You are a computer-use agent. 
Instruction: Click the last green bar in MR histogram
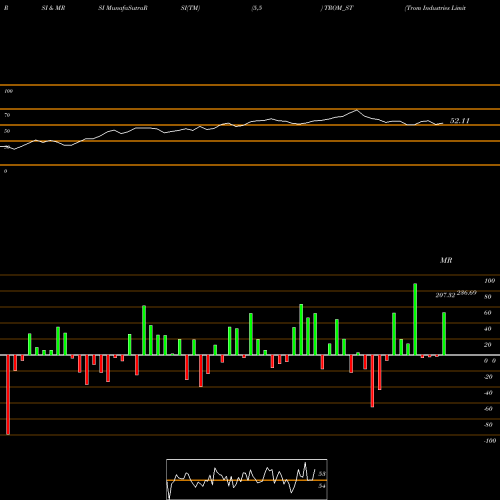coord(444,334)
